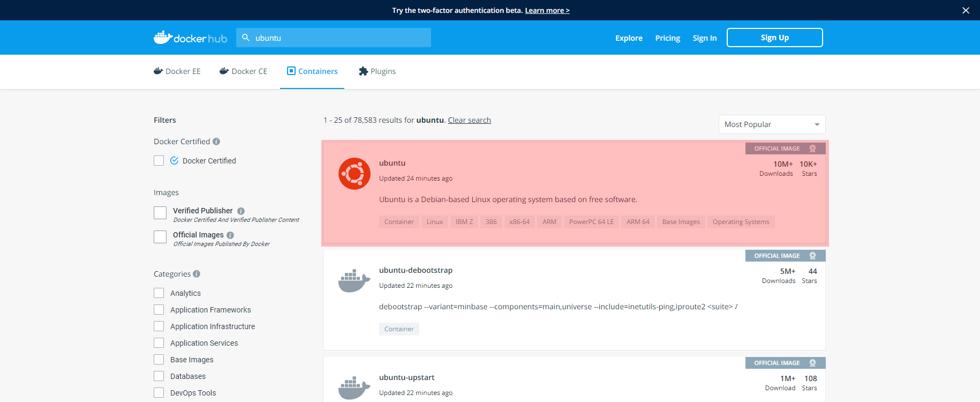The width and height of the screenshot is (980, 402).
Task: Click the ubuntu circular logo
Action: [x=355, y=174]
